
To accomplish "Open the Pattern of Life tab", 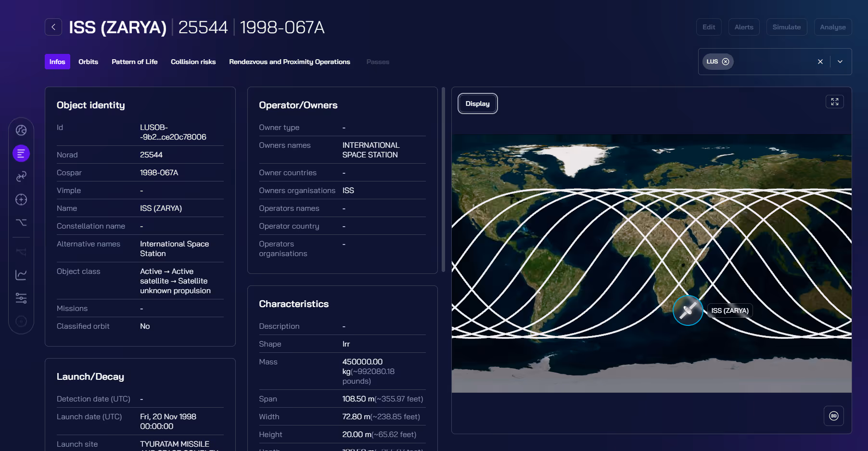I will point(135,62).
